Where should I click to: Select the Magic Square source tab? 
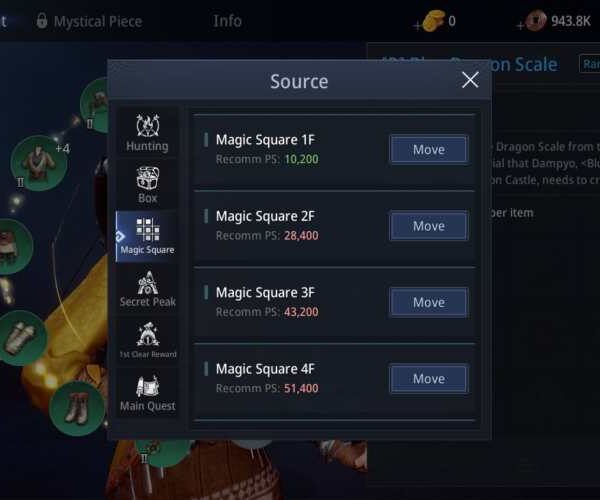147,236
